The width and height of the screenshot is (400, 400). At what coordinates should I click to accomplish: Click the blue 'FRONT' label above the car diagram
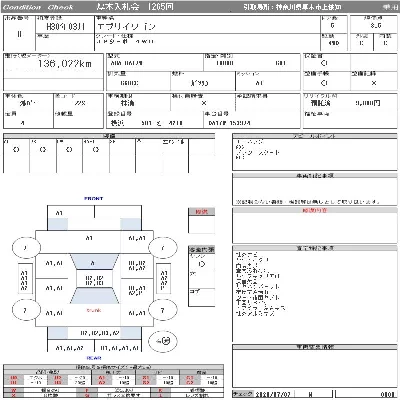94,198
